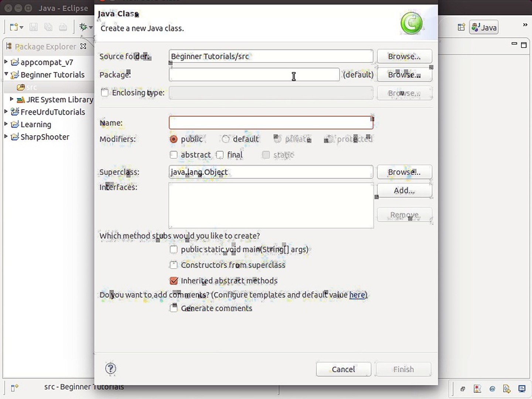This screenshot has height=399, width=532.
Task: Click in the Superclass field
Action: (x=271, y=172)
